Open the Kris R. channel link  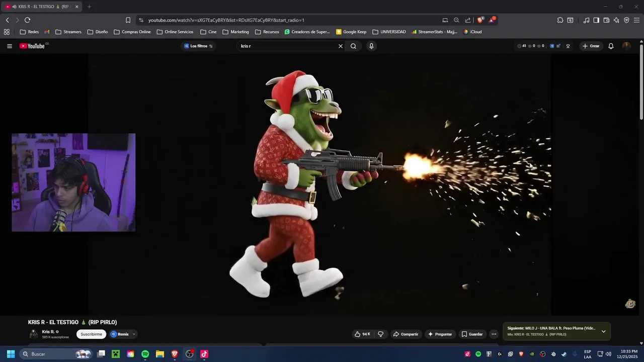pyautogui.click(x=48, y=332)
